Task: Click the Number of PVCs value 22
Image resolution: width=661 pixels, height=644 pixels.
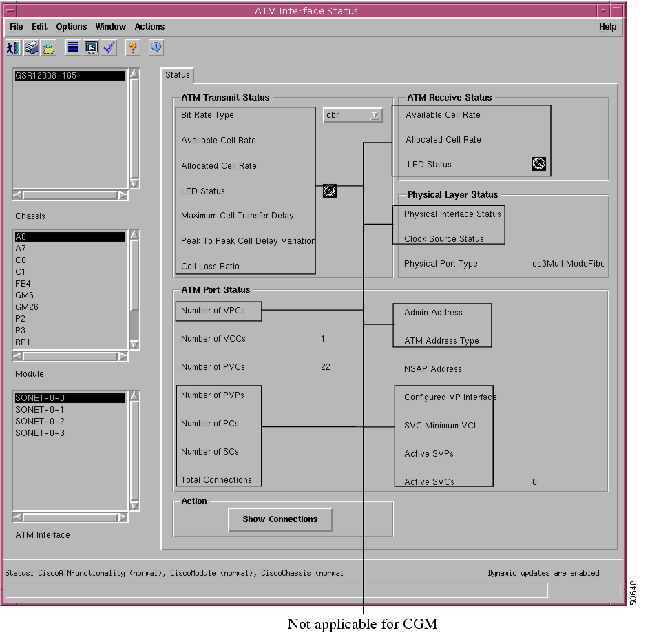Action: pyautogui.click(x=326, y=367)
